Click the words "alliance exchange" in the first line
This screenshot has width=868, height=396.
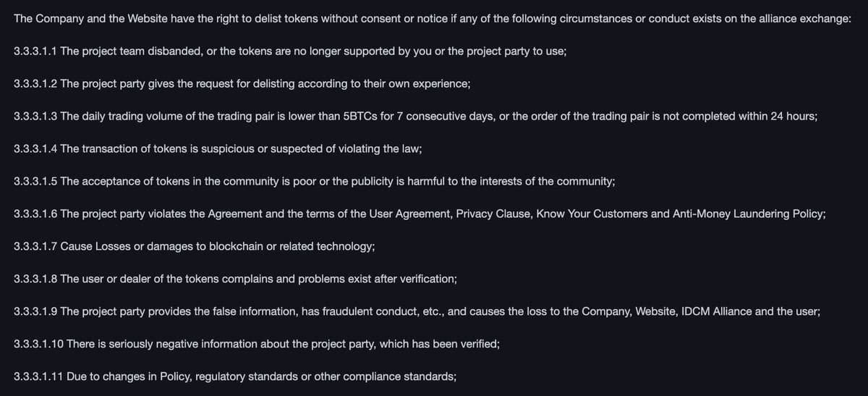click(x=807, y=19)
